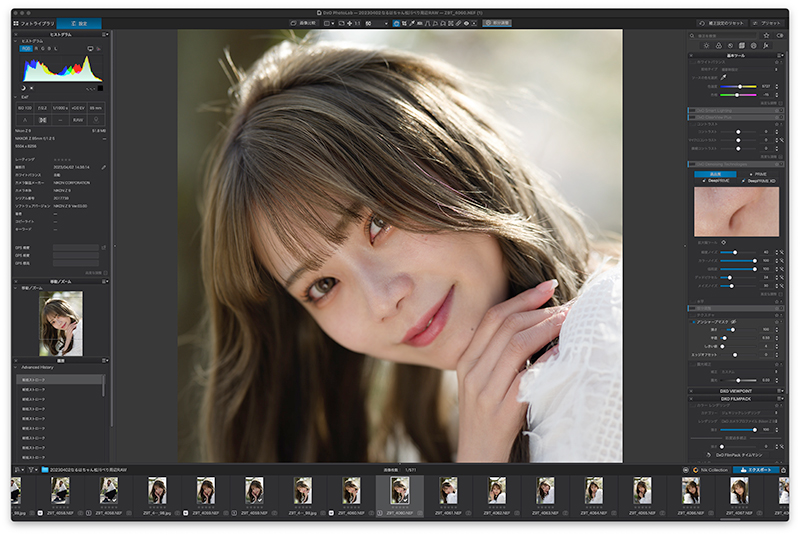Open the DxO FilmPack Time Machine button
Screen dimensions: 800x535
735,455
